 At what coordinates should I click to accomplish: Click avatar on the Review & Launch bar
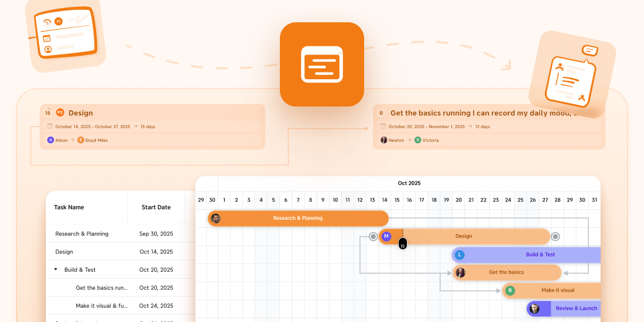534,308
